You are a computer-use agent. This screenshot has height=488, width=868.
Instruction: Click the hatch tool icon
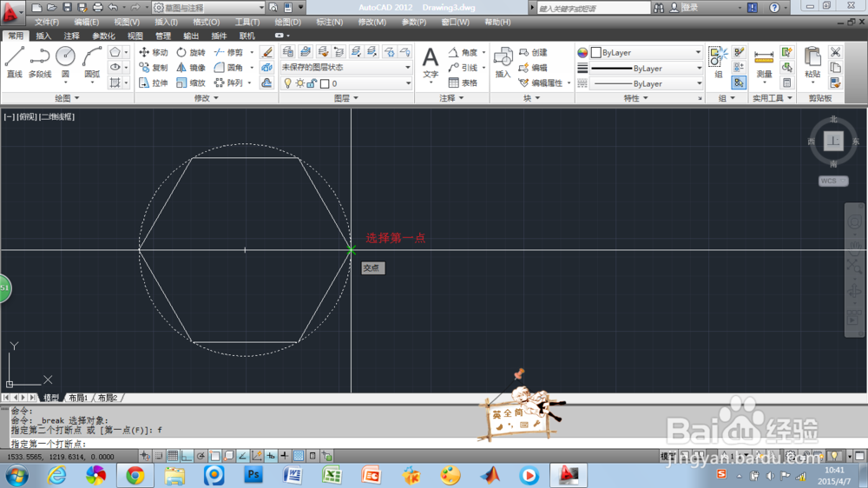[115, 82]
